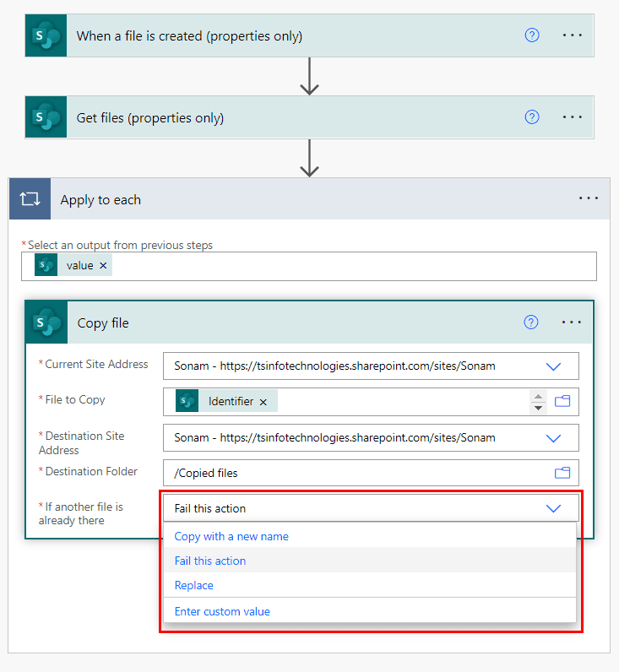Open ellipsis menu for Apply to each
The height and width of the screenshot is (672, 619).
(589, 198)
